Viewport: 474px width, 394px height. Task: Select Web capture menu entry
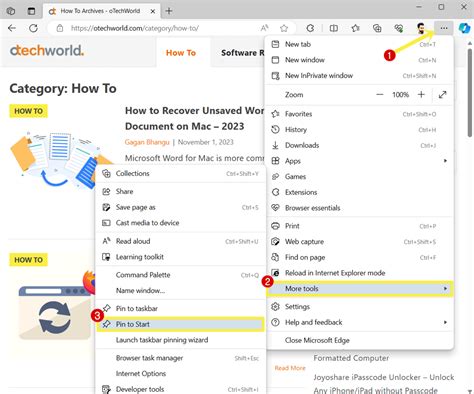coord(359,242)
